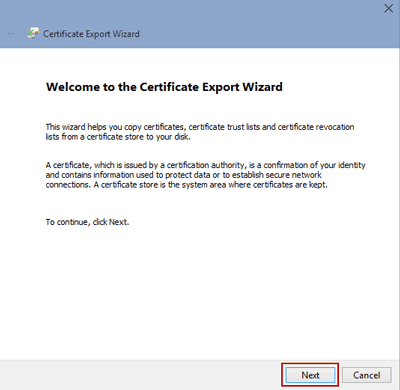Screen dimensions: 400x390
Task: Close the wizard window with X
Action: click(388, 9)
